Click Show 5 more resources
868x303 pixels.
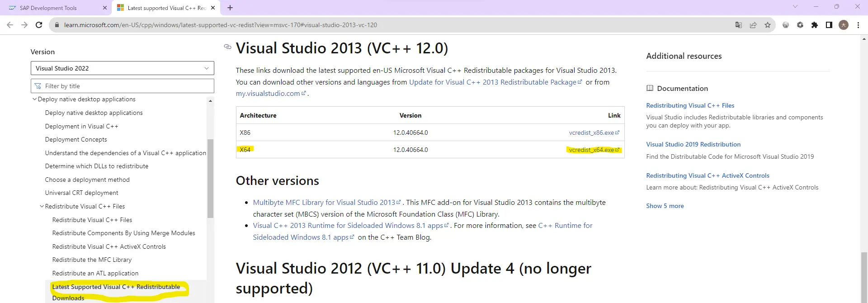[x=665, y=206]
